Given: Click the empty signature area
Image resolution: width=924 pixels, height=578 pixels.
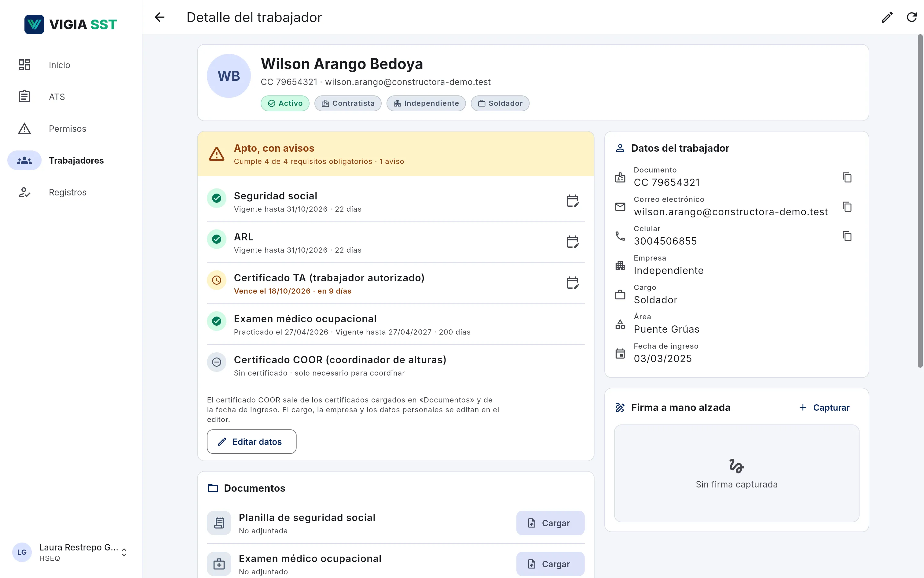Looking at the screenshot, I should click(x=736, y=473).
